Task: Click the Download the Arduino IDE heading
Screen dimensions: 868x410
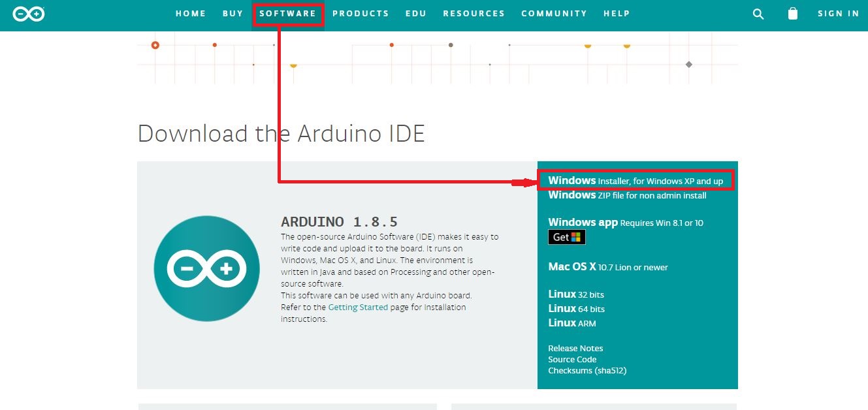Action: (281, 133)
